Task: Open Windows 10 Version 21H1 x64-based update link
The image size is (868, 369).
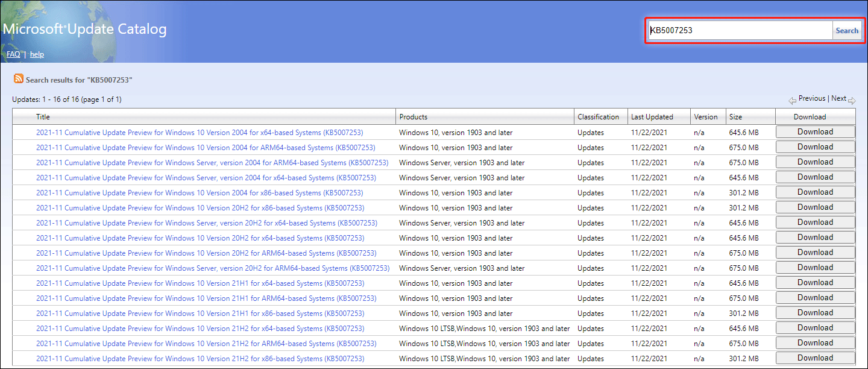Action: coord(200,283)
